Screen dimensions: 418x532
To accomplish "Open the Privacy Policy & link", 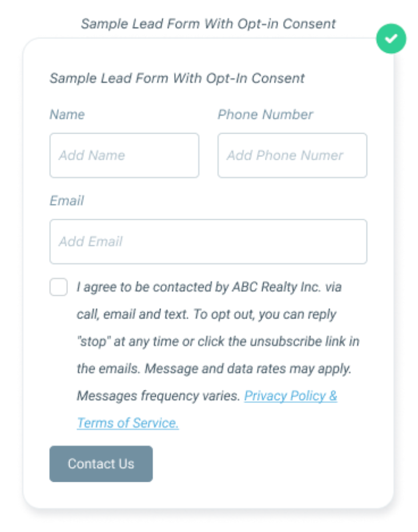I will [291, 396].
